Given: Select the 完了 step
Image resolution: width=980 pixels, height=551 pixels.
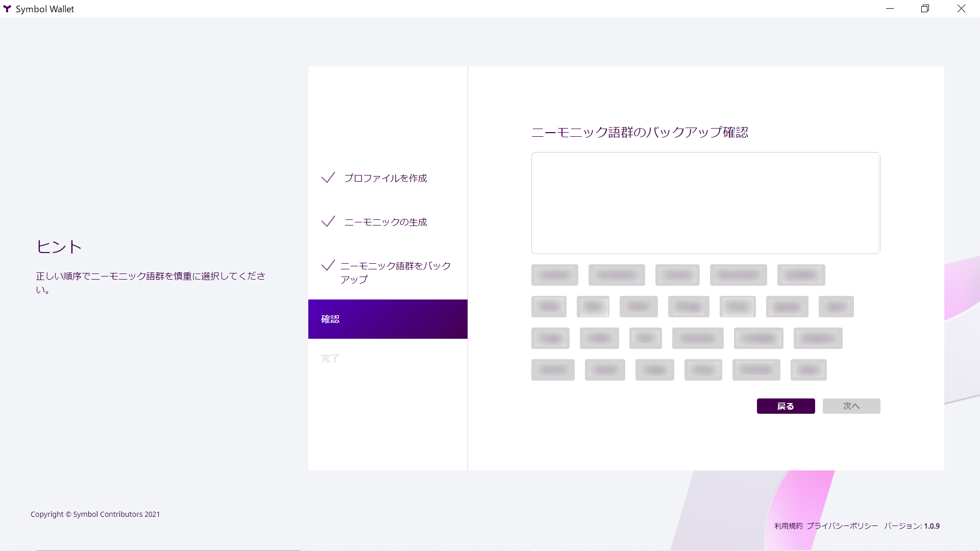Looking at the screenshot, I should coord(330,358).
